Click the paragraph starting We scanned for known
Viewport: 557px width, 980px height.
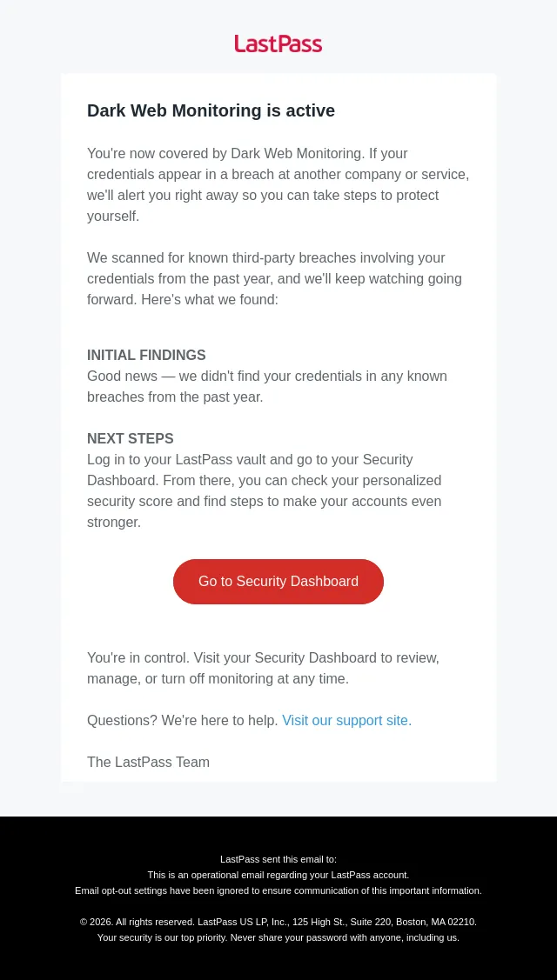[275, 279]
